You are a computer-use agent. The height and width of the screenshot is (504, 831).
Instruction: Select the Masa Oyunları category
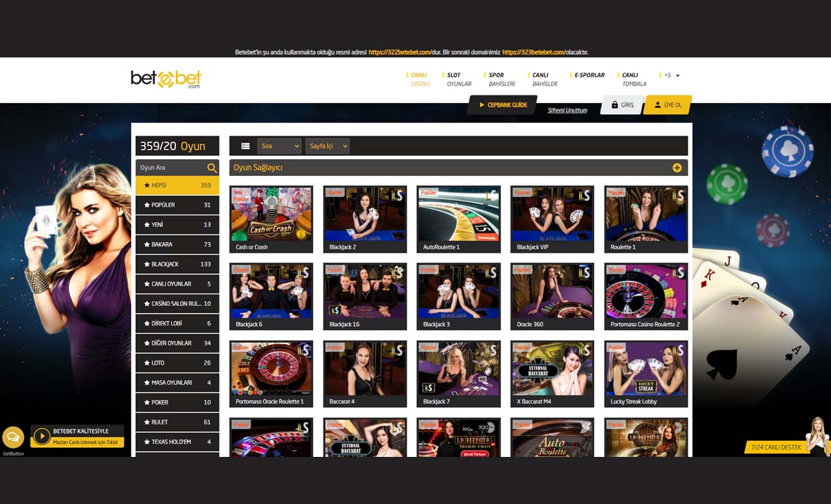(177, 382)
